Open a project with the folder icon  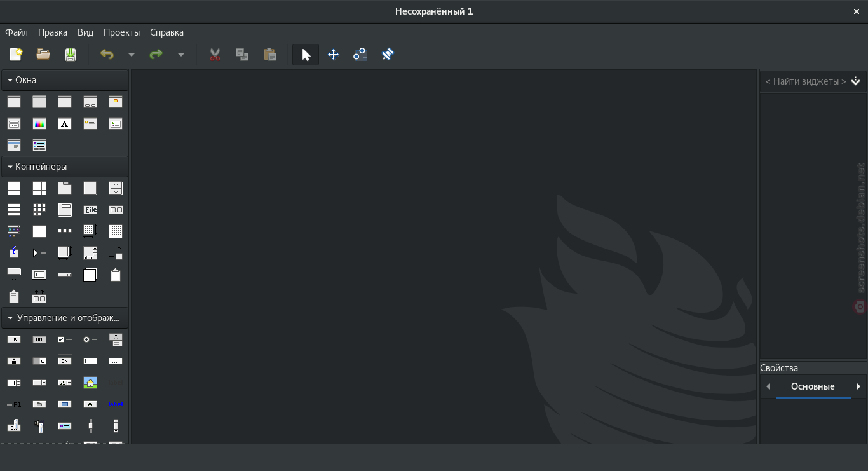pyautogui.click(x=43, y=55)
